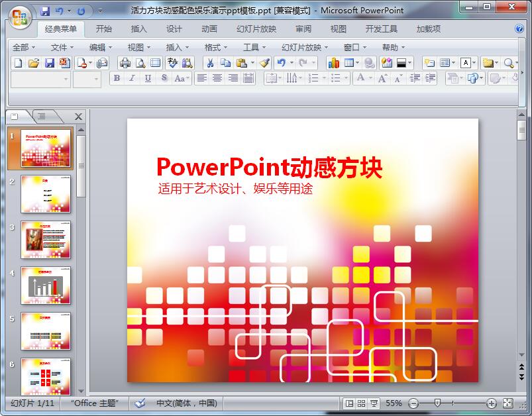Click the Research binoculars book icon
Image resolution: width=532 pixels, height=416 pixels.
coord(187,63)
